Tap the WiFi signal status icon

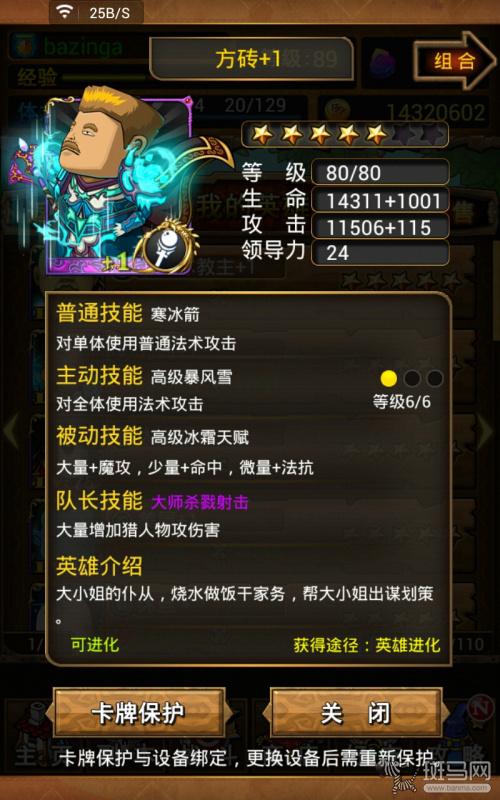click(x=65, y=12)
